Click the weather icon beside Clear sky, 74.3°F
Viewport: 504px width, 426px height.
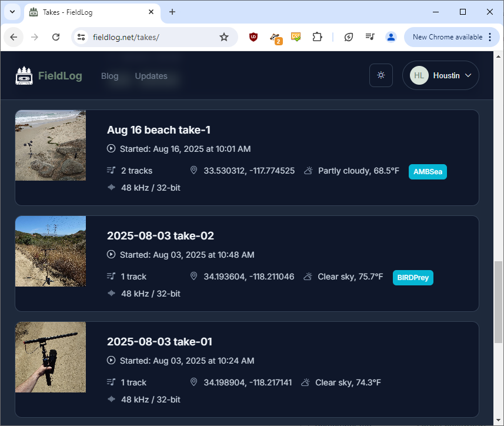click(x=305, y=382)
